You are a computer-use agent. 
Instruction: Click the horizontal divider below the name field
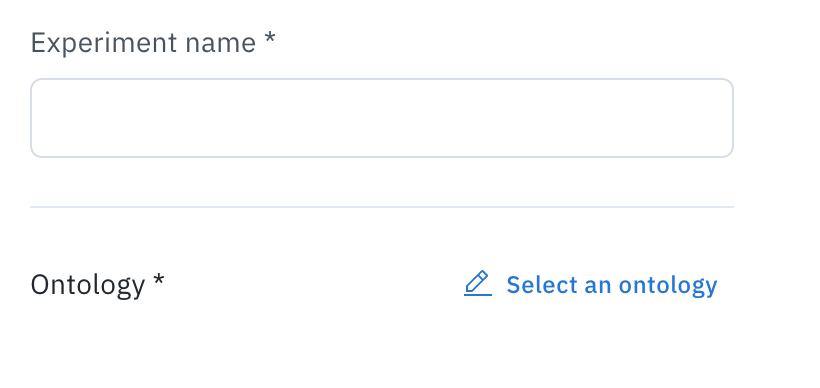tap(382, 207)
